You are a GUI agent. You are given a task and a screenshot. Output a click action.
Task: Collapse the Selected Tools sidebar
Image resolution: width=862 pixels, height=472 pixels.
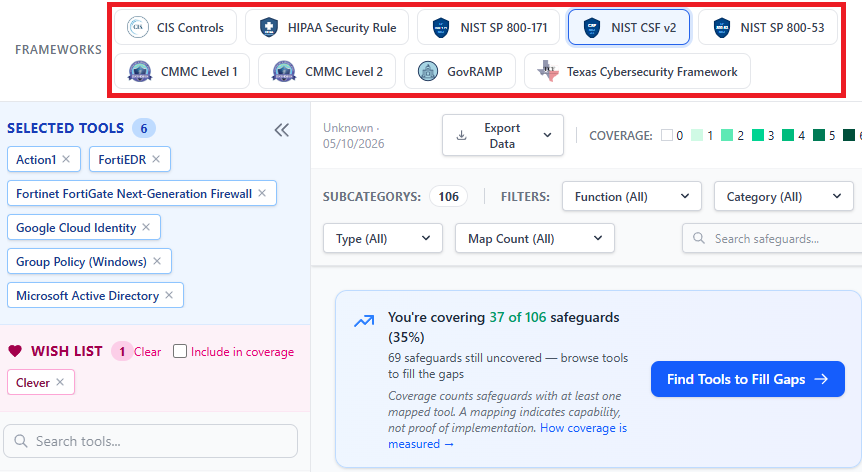(x=281, y=130)
